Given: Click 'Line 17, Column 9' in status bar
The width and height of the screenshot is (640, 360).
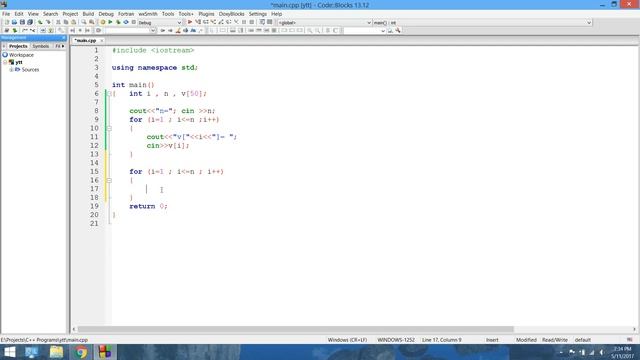Looking at the screenshot, I should (x=442, y=340).
